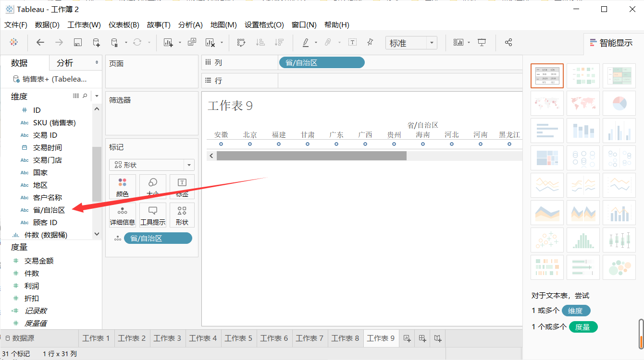Click the Swap rows and columns icon
This screenshot has height=360, width=644.
tap(241, 43)
